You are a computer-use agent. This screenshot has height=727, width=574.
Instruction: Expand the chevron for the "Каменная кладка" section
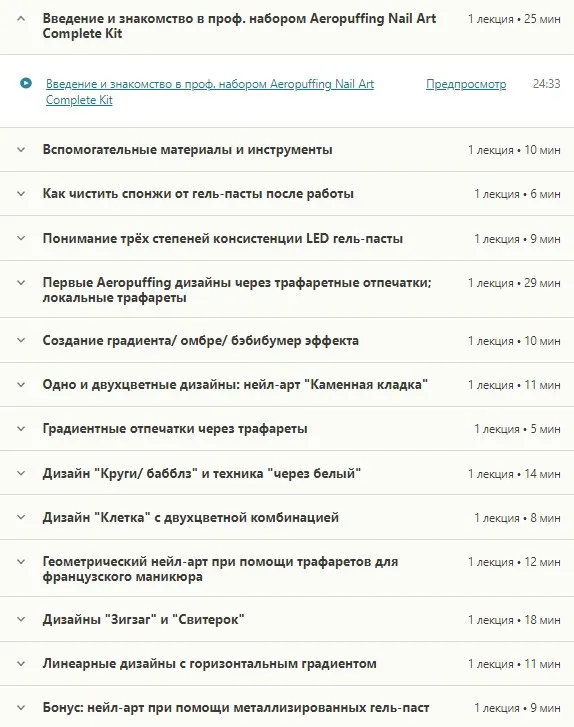(21, 384)
